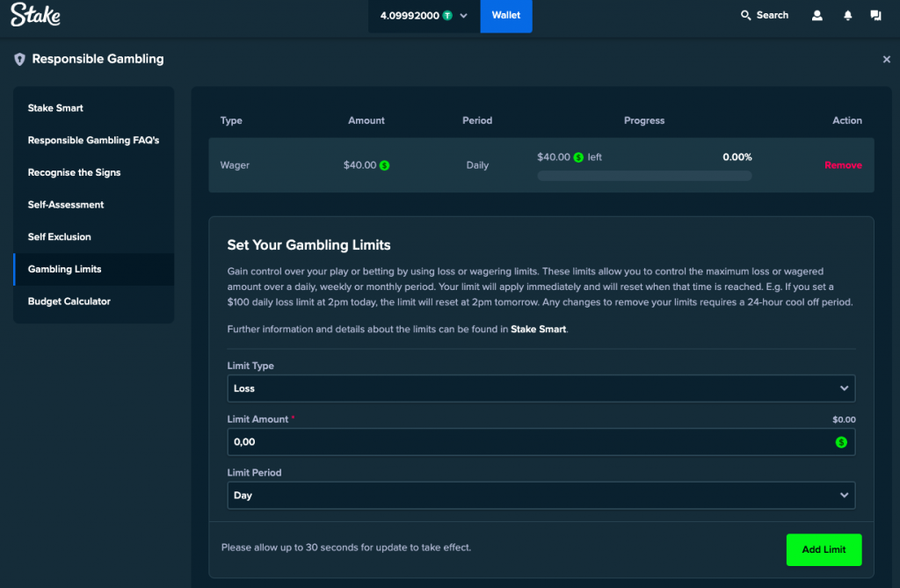This screenshot has height=588, width=900.
Task: Open the Limit Type dropdown
Action: click(x=541, y=388)
